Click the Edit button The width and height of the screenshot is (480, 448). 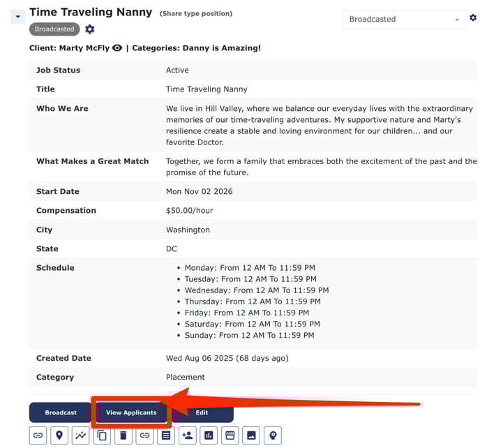(202, 412)
